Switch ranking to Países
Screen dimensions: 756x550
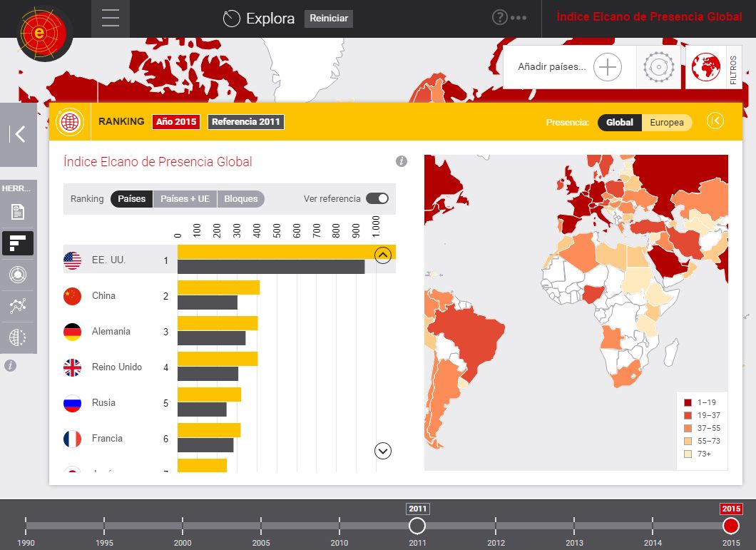(x=132, y=199)
